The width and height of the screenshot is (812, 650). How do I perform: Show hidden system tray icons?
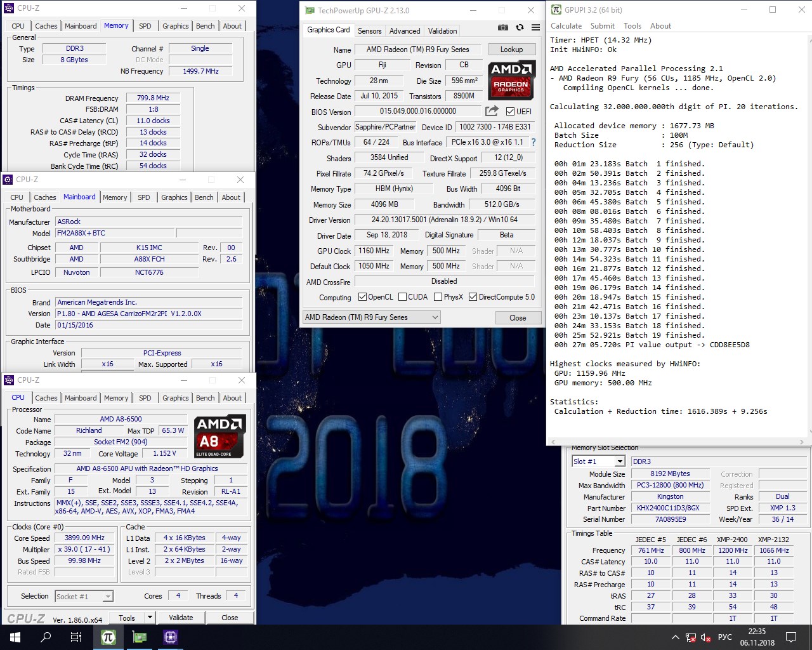pos(676,637)
